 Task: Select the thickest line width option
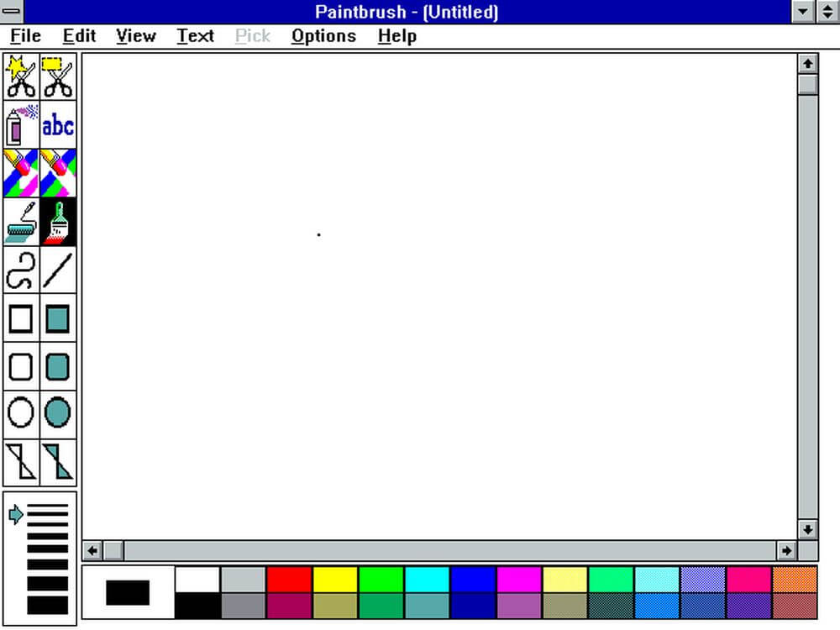click(x=48, y=605)
